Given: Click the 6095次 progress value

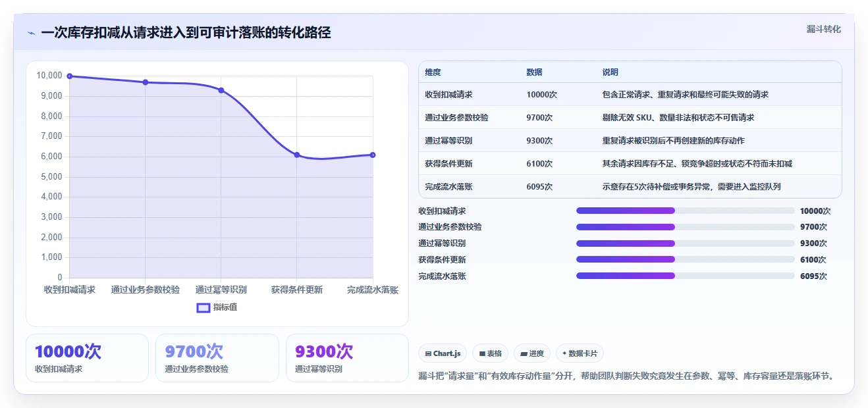Looking at the screenshot, I should pyautogui.click(x=813, y=276).
